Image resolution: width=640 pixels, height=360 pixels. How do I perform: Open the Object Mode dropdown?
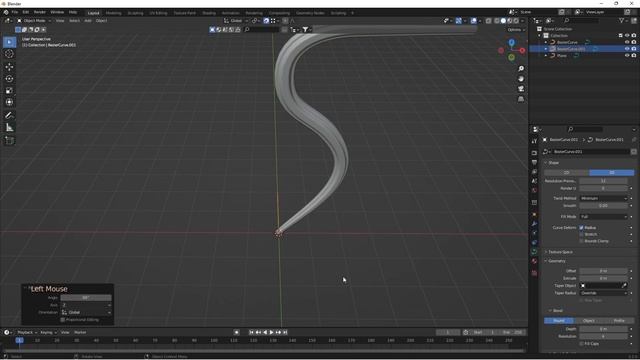34,21
